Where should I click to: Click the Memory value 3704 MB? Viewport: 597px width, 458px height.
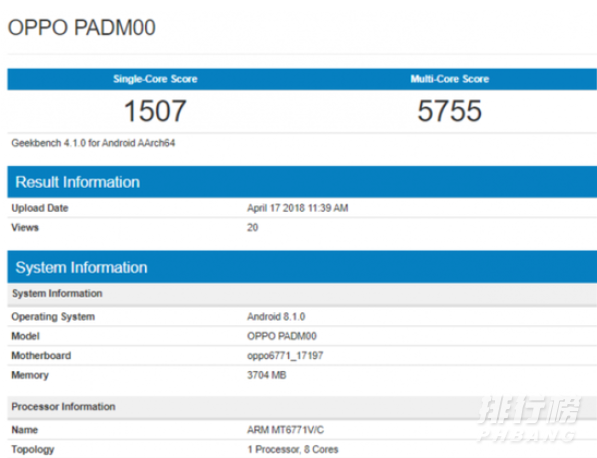tap(267, 375)
